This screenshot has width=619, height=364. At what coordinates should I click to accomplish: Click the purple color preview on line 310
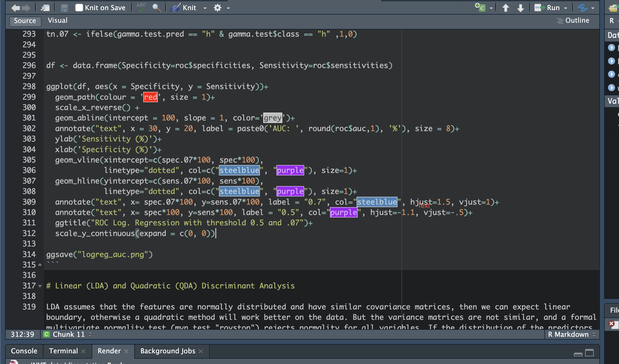tap(344, 213)
